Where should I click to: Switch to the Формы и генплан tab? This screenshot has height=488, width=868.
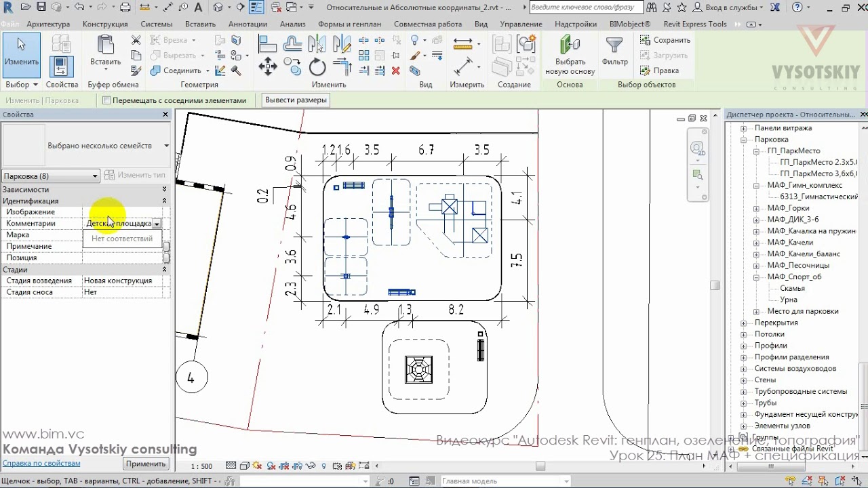pyautogui.click(x=349, y=24)
